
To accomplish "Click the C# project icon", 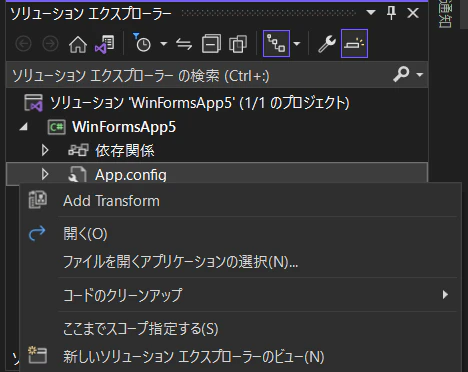I will pyautogui.click(x=56, y=127).
